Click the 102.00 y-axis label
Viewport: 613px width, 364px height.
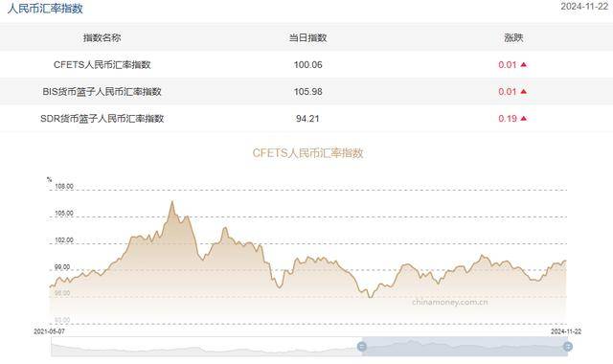[64, 240]
